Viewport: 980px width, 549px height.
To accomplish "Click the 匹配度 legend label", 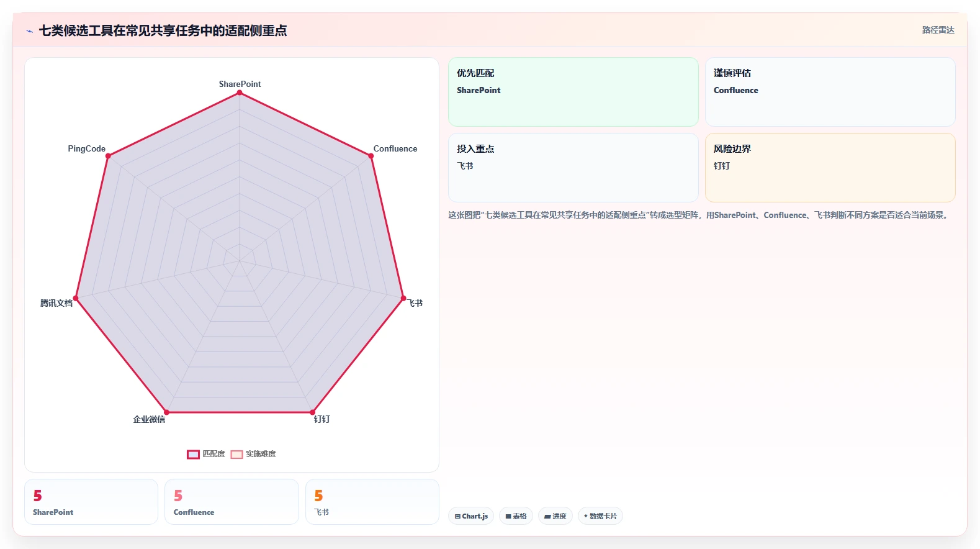I will click(x=214, y=454).
